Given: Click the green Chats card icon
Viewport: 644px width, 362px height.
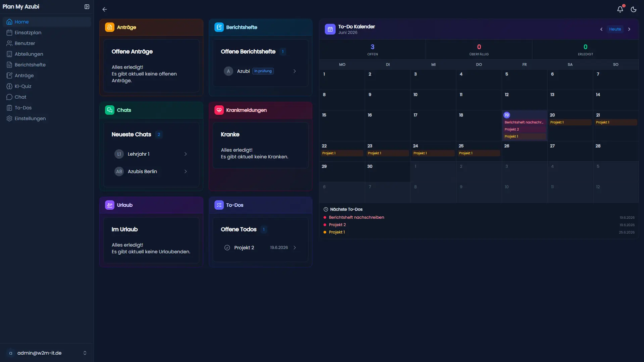Looking at the screenshot, I should 110,110.
